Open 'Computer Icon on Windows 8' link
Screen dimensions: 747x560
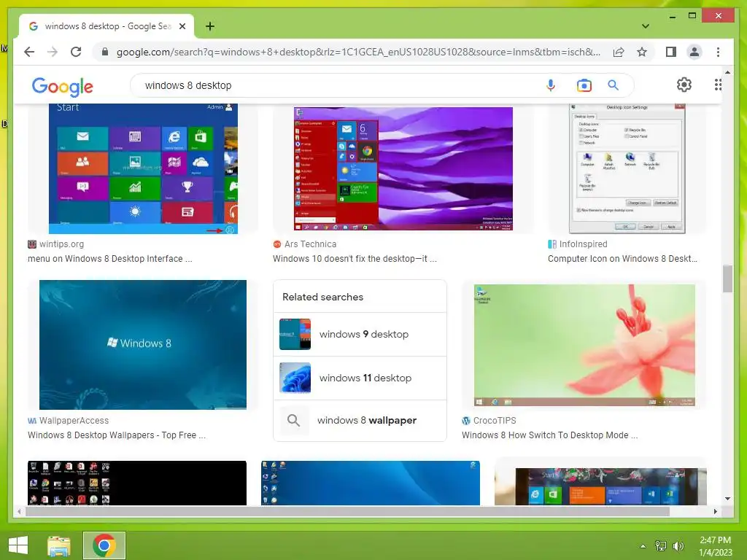click(x=622, y=259)
